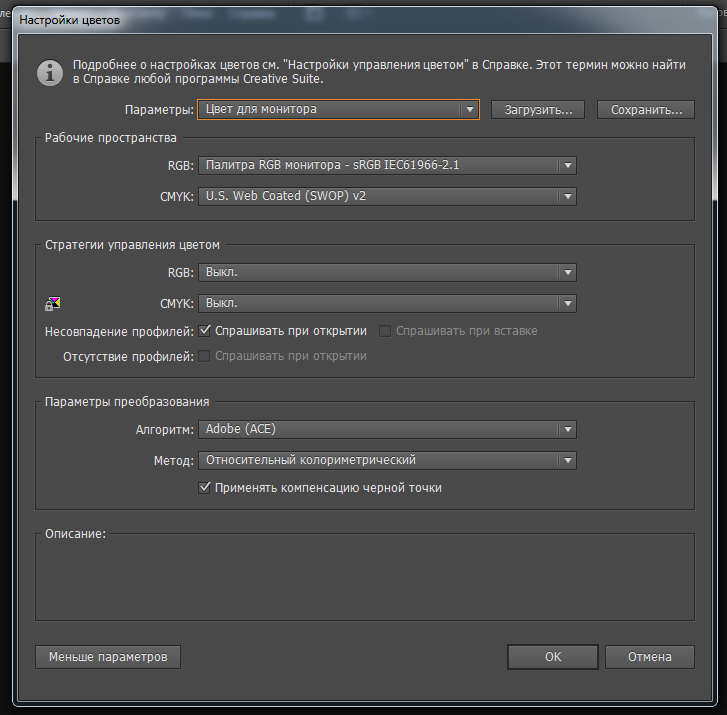Click the CMYK policy lock icon

pos(52,304)
